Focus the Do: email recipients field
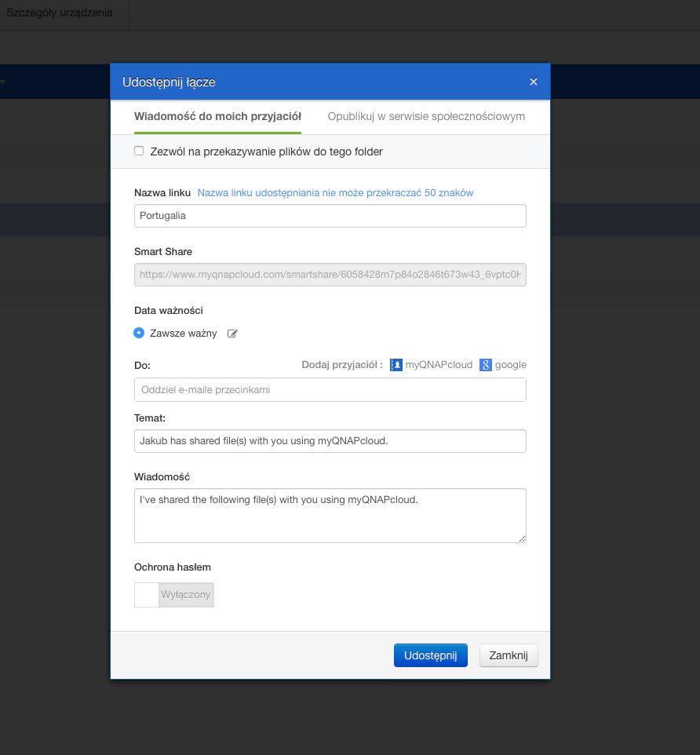The image size is (700, 755). [330, 389]
